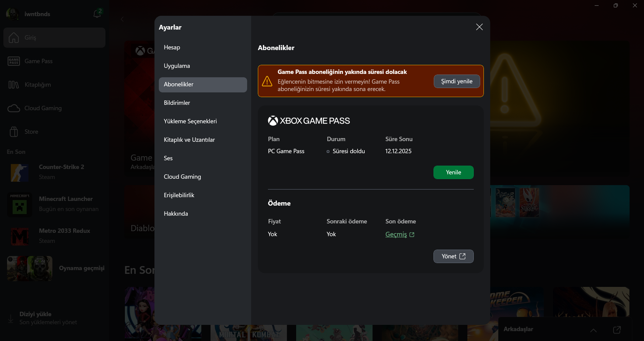
Task: Expand the Arkadaşlar panel chevron
Action: [x=594, y=330]
